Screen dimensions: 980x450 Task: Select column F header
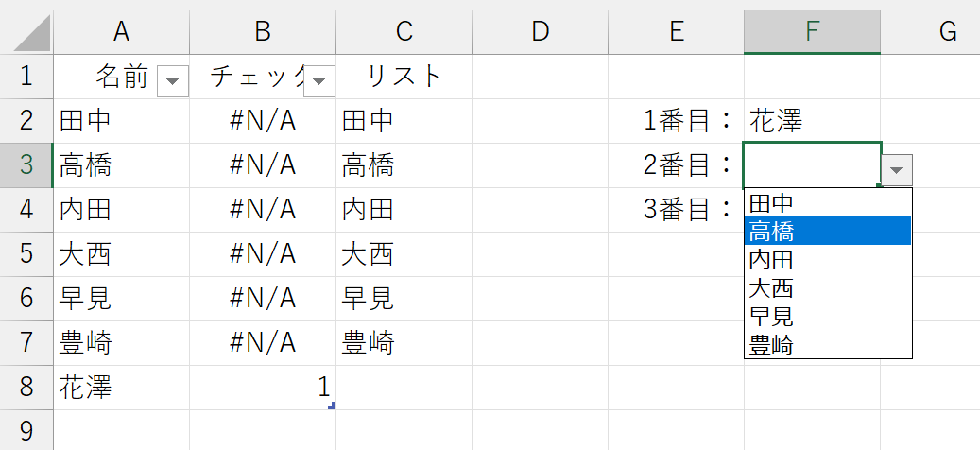point(812,31)
